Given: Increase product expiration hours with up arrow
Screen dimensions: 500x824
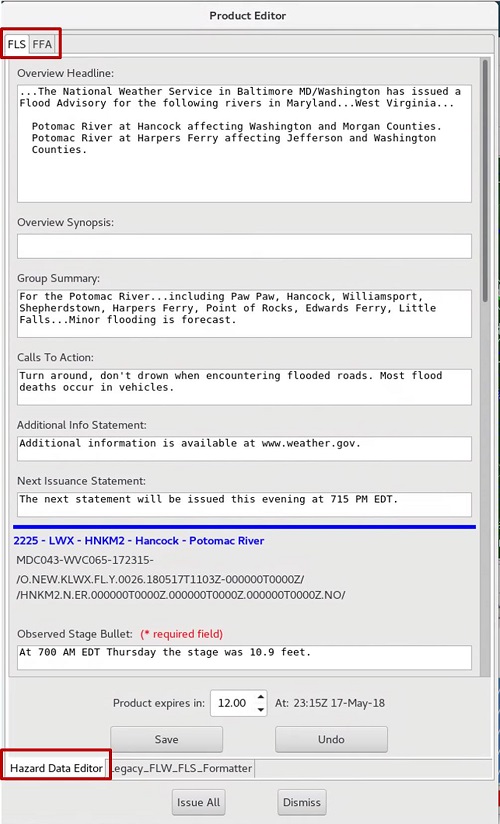Looking at the screenshot, I should (261, 698).
